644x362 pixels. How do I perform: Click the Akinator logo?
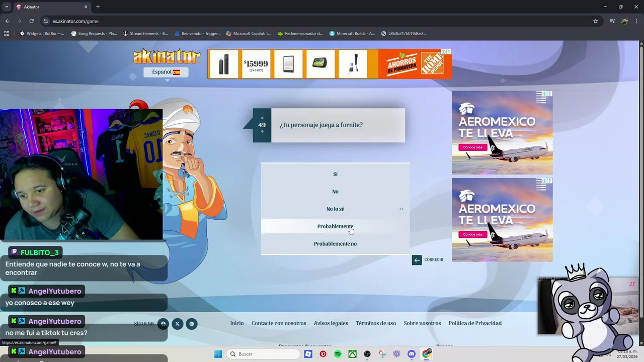coord(167,56)
